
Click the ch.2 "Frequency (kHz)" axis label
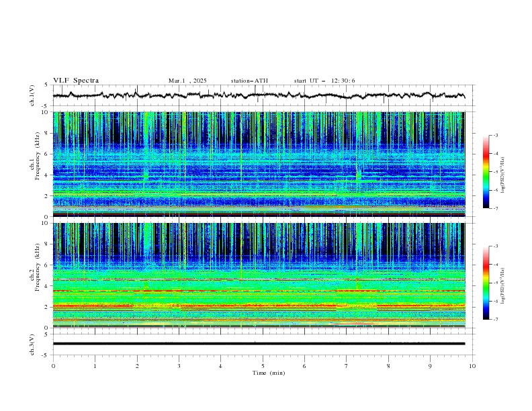coord(37,267)
